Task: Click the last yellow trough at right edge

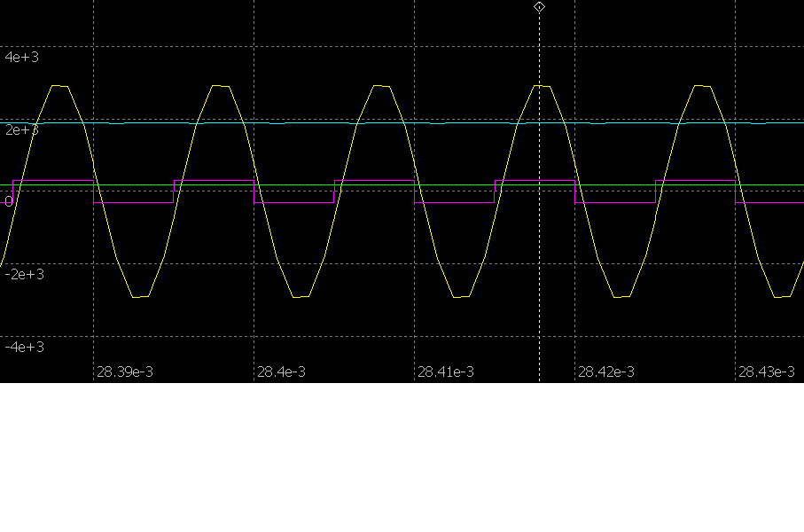Action: 782,296
